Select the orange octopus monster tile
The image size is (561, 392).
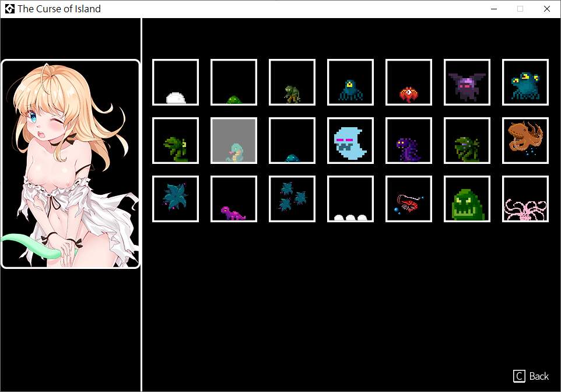pos(525,141)
